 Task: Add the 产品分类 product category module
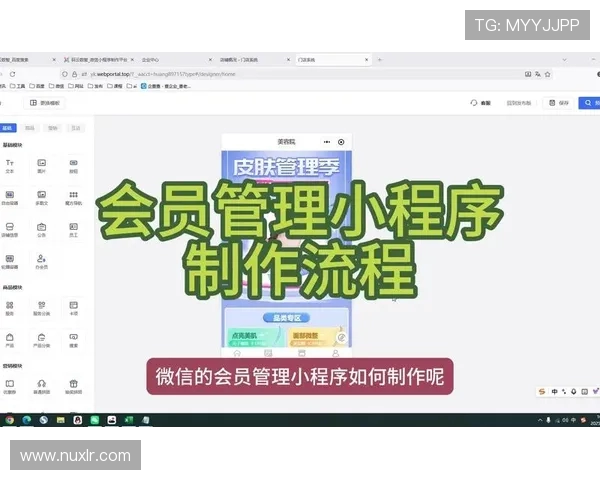coord(41,340)
